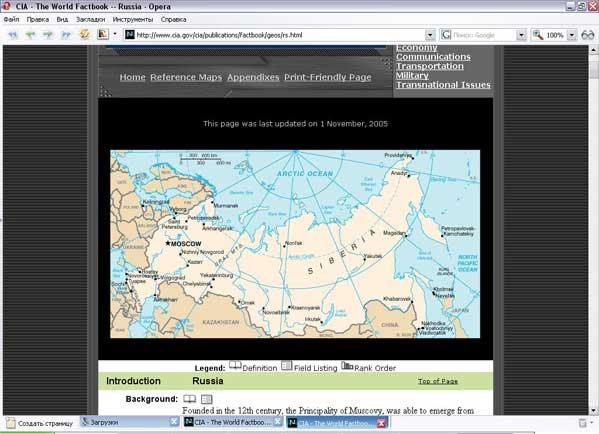Open the Правка menu
The width and height of the screenshot is (599, 434).
38,19
